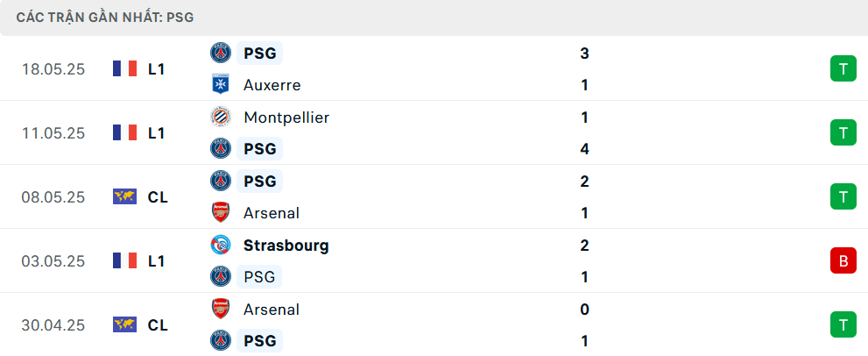Click Champions League flag icon for 08.05.25

coord(124,197)
